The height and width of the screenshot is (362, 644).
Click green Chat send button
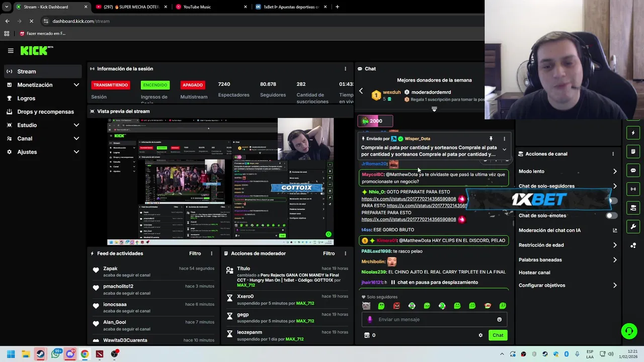click(x=498, y=335)
